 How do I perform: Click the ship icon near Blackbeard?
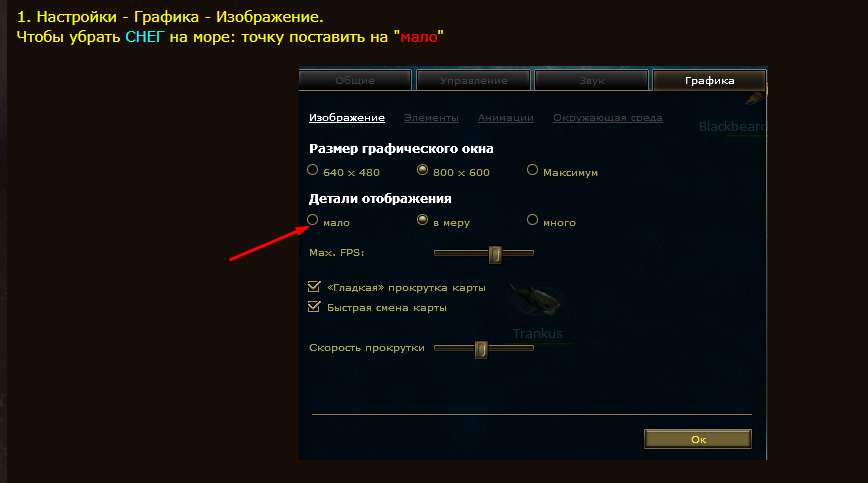click(x=755, y=98)
